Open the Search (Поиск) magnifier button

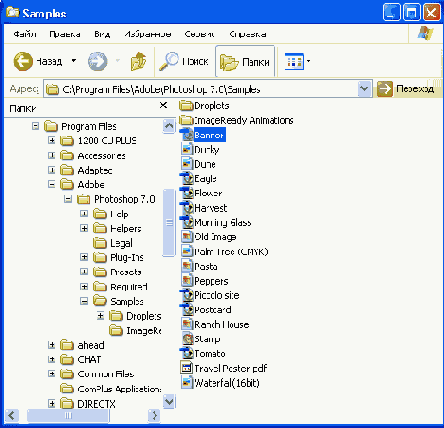(x=184, y=61)
